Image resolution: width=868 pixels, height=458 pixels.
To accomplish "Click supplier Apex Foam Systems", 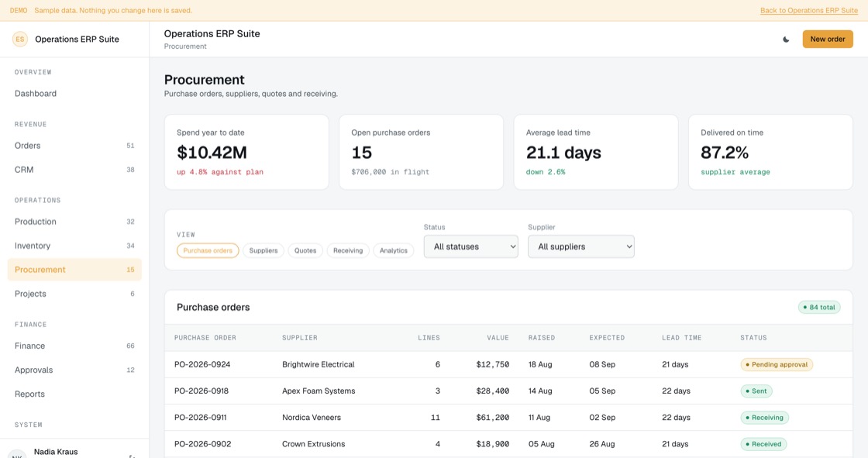I will pos(319,391).
